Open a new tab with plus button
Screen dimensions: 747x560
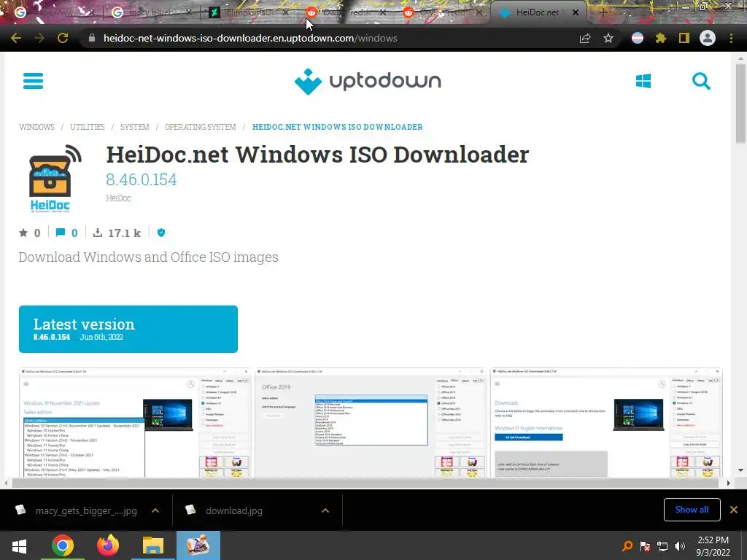(603, 12)
